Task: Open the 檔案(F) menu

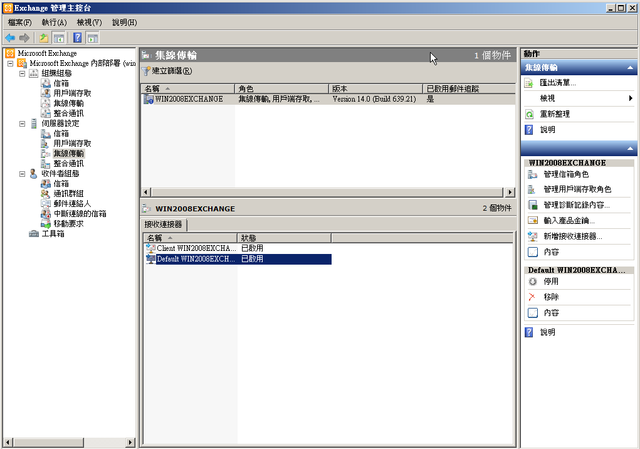Action: (20, 22)
